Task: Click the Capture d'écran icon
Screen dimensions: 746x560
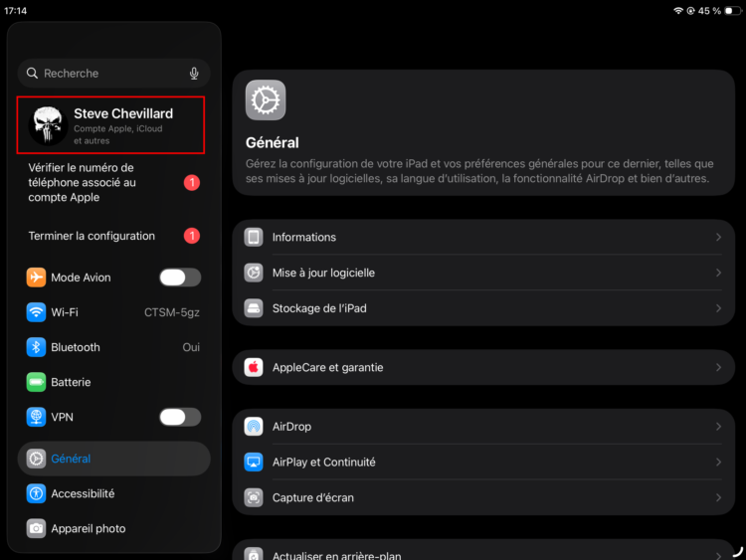Action: tap(254, 497)
